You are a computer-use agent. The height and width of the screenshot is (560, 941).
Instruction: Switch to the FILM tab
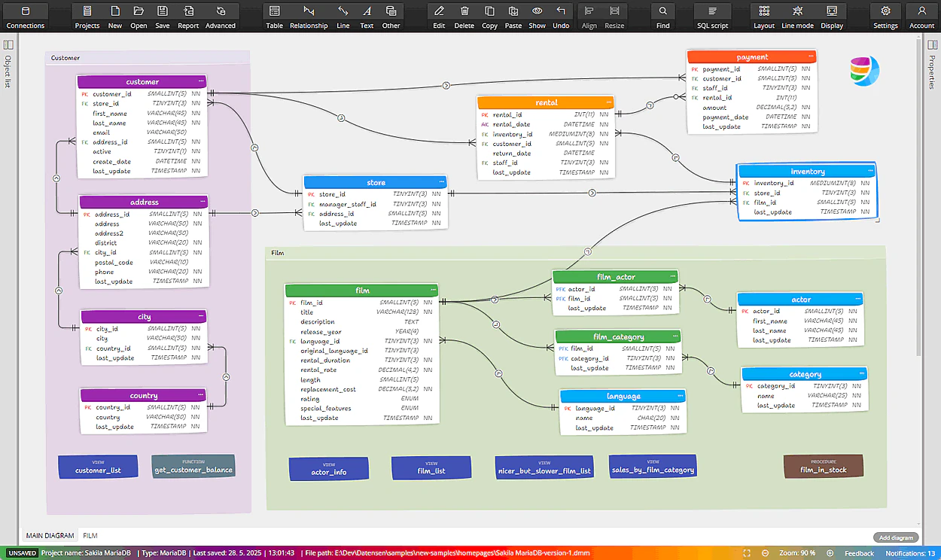click(90, 535)
